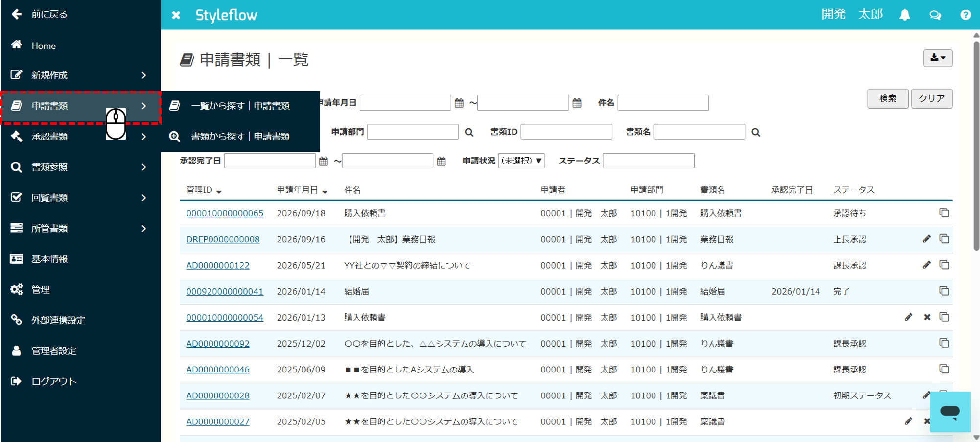Open calendar for 承認完了日 end date
Screen dimensions: 980x442
(441, 161)
